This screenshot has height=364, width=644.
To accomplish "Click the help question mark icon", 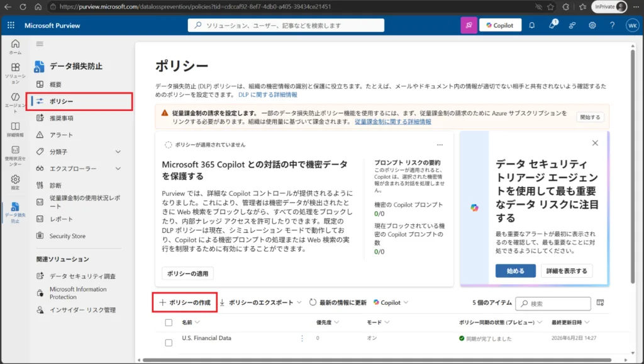I will [x=612, y=25].
